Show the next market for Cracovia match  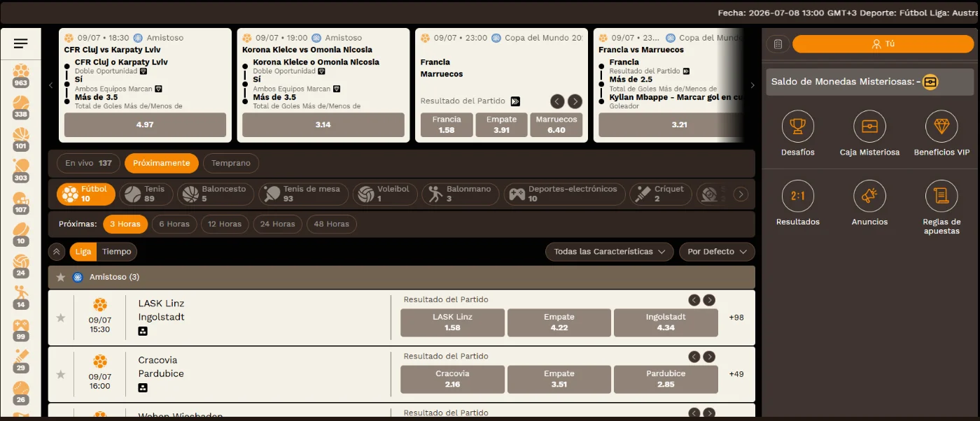[x=709, y=357]
